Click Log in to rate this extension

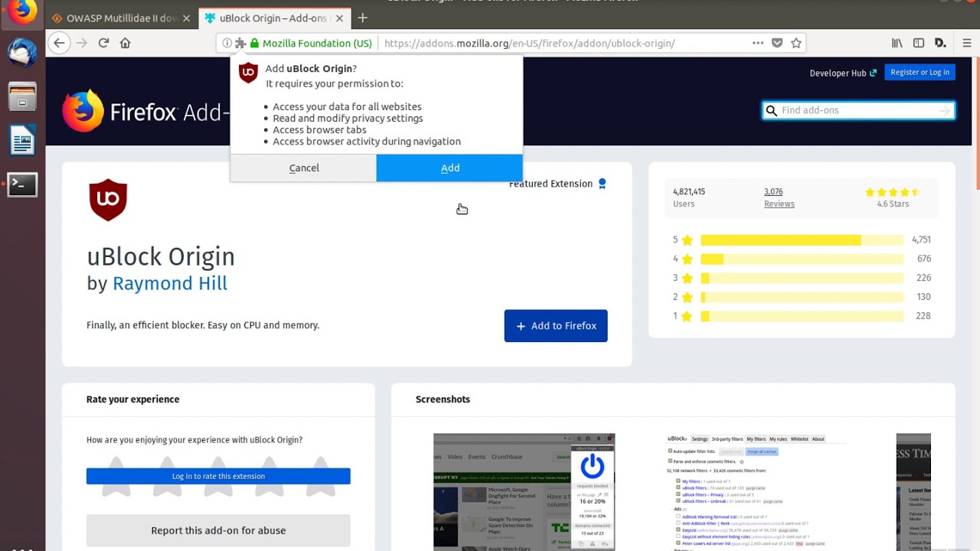(x=218, y=476)
